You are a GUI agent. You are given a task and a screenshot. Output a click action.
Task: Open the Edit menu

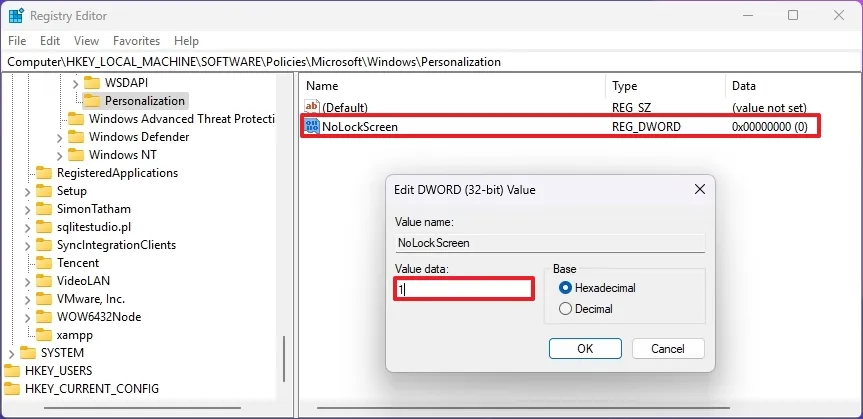coord(50,41)
